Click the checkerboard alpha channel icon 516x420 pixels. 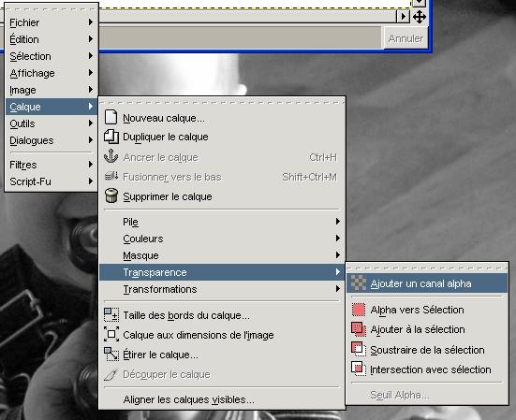click(359, 282)
